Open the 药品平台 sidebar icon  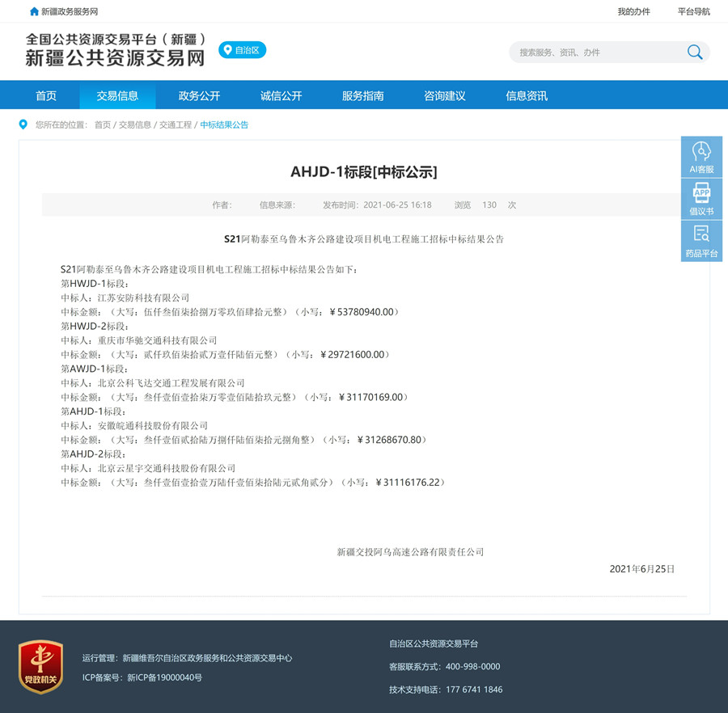701,241
